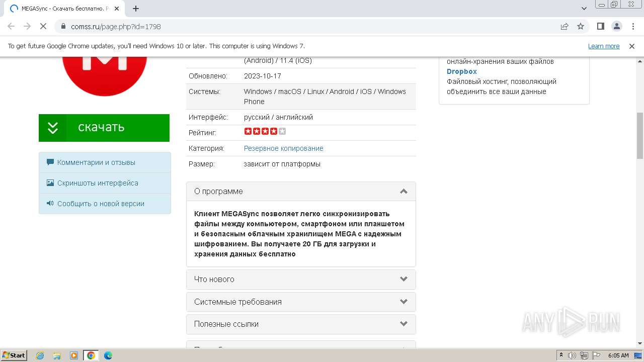
Task: Open the Chrome three-dot menu
Action: (632, 26)
